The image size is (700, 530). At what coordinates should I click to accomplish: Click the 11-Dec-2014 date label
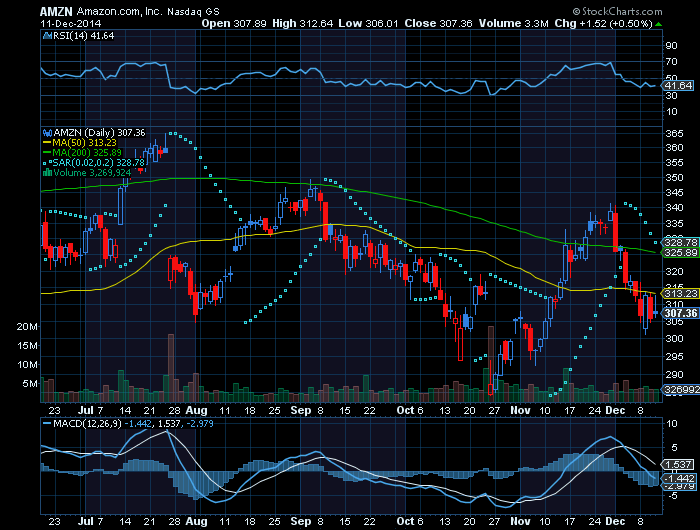pyautogui.click(x=71, y=24)
